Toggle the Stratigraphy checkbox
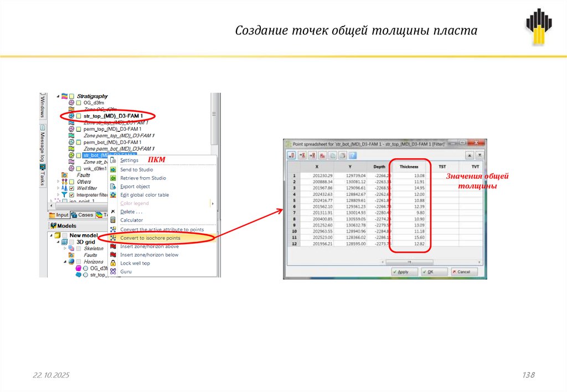Screen dimensions: 567x392 coord(71,96)
